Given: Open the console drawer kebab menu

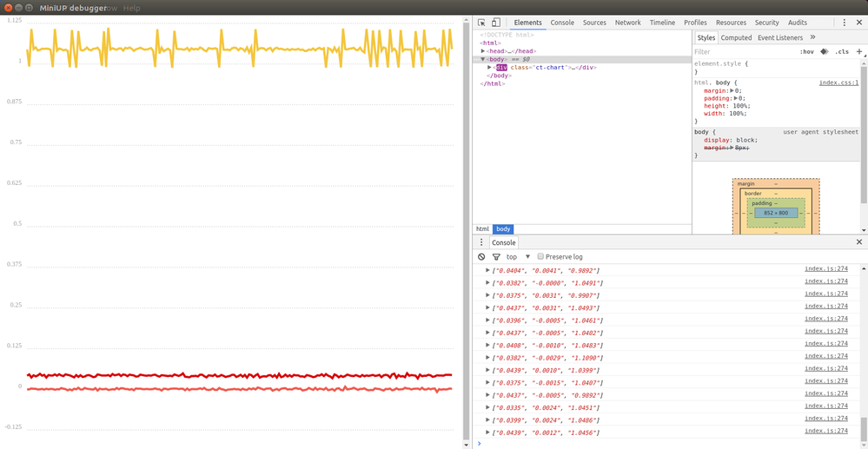Looking at the screenshot, I should (x=481, y=242).
